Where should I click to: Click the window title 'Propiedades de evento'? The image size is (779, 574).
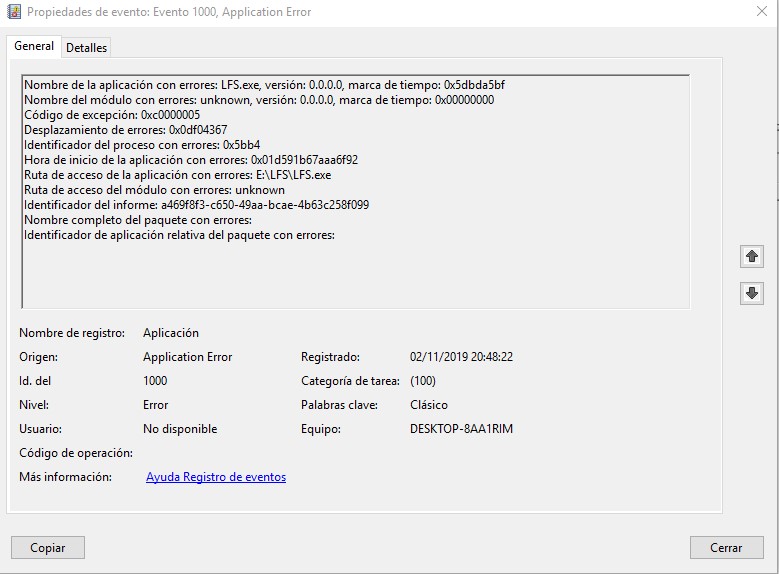pyautogui.click(x=169, y=12)
